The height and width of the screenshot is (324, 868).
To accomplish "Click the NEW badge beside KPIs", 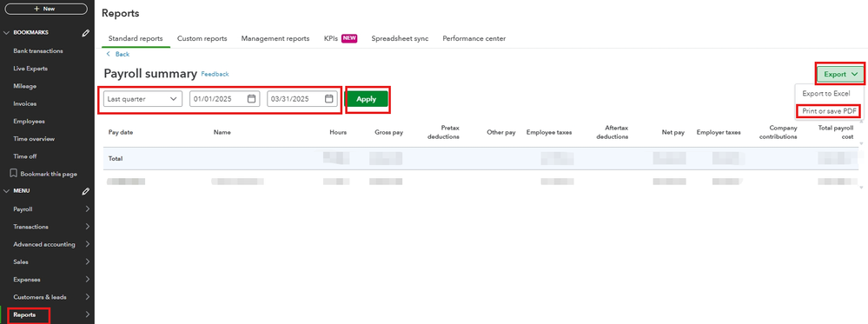I will point(349,38).
